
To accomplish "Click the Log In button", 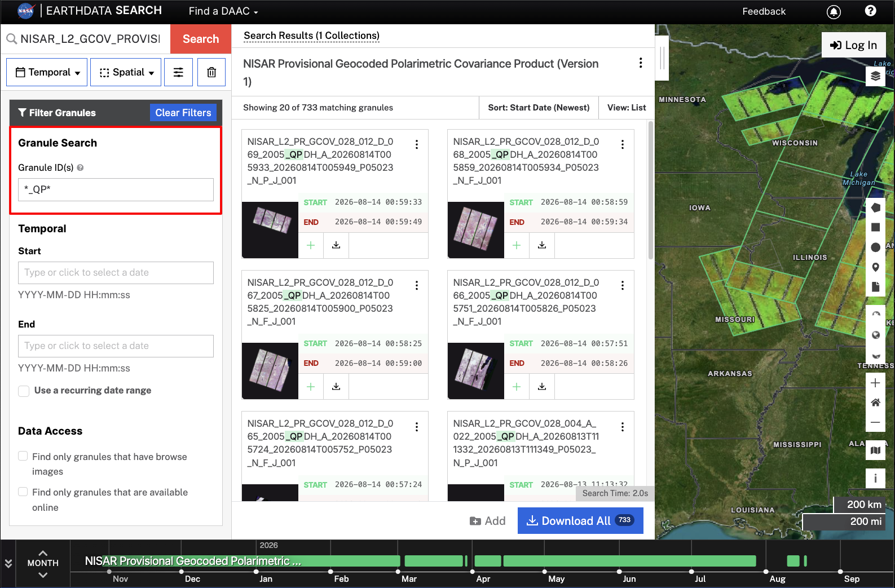I will pyautogui.click(x=853, y=45).
